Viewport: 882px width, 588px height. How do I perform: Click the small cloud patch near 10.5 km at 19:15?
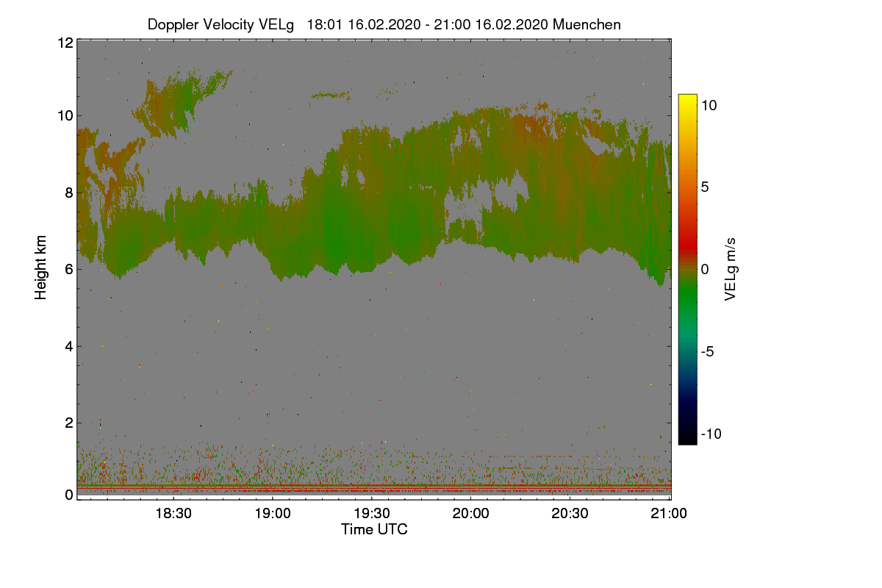(x=331, y=95)
